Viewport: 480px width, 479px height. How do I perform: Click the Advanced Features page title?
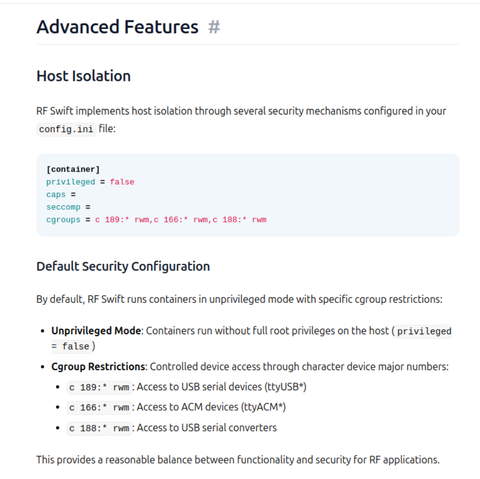(117, 27)
